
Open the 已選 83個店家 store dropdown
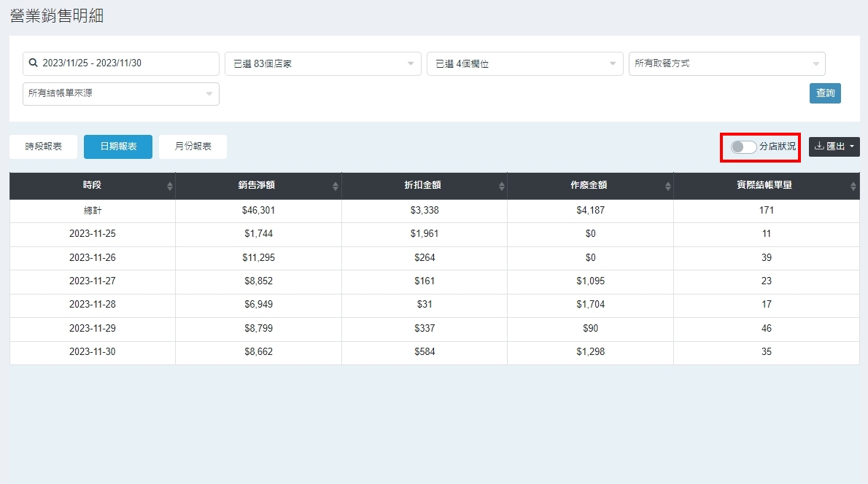(x=322, y=64)
